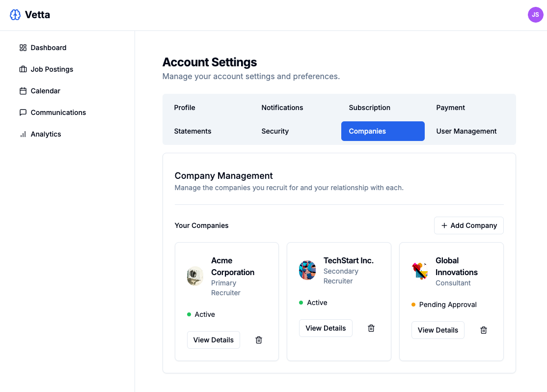547x392 pixels.
Task: Open the Notifications tab
Action: (282, 108)
